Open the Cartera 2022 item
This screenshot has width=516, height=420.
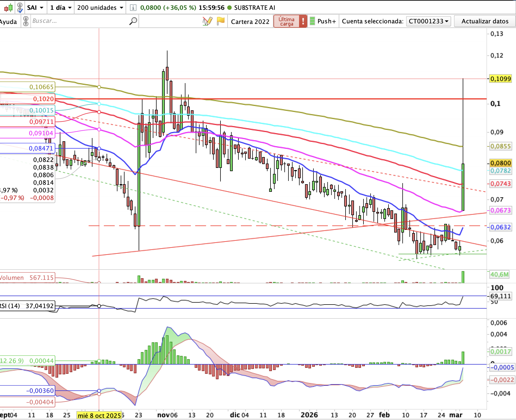250,21
